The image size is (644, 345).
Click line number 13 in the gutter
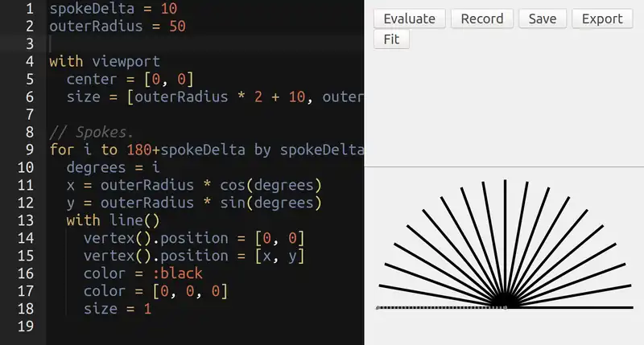24,220
